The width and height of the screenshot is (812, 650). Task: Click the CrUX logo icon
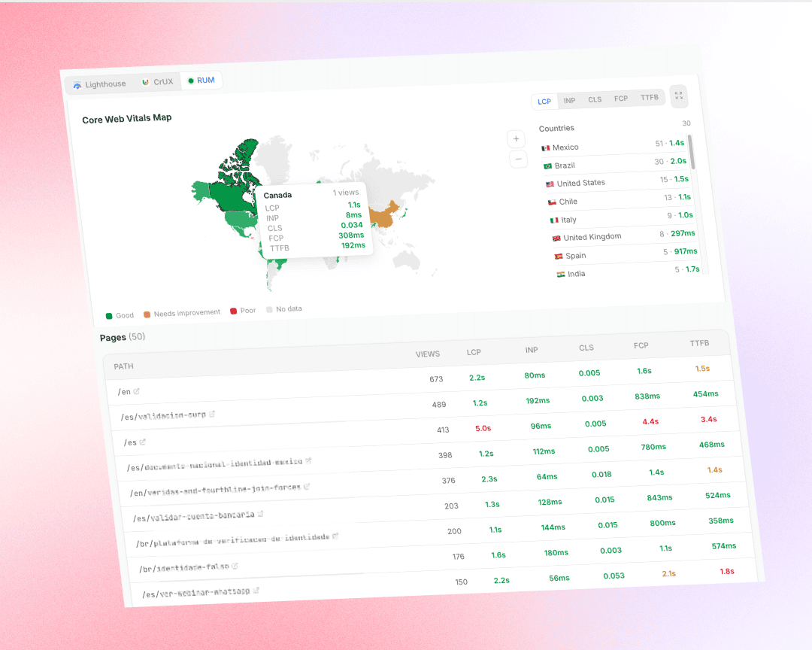(146, 83)
